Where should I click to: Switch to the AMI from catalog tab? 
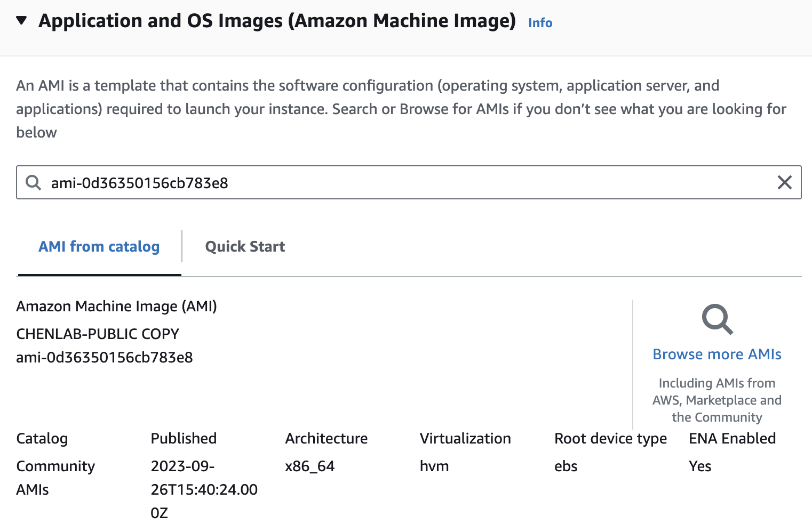click(x=99, y=247)
